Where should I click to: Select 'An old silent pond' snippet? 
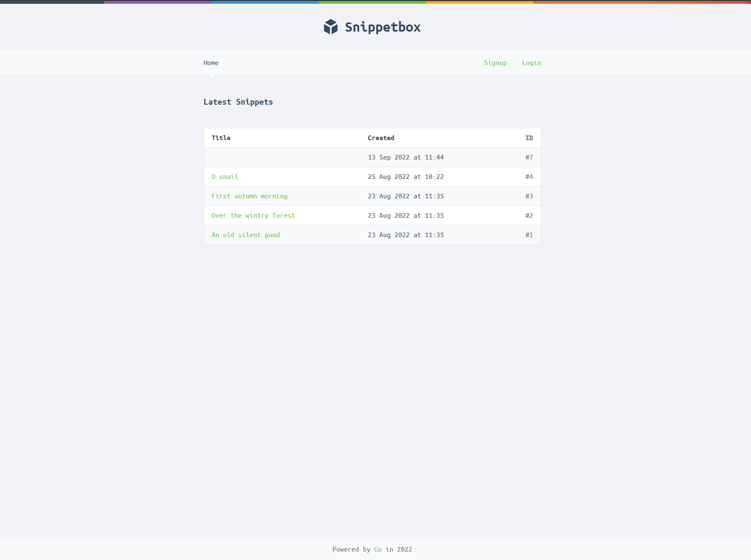click(246, 235)
